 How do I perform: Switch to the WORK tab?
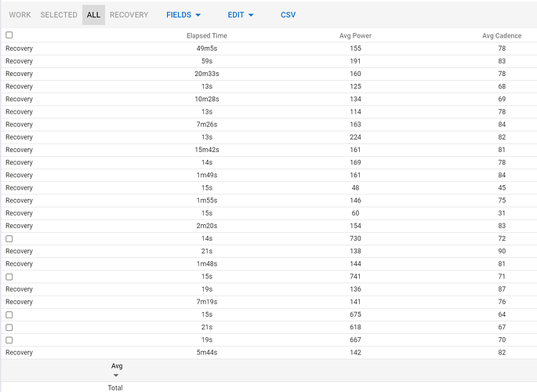[20, 15]
